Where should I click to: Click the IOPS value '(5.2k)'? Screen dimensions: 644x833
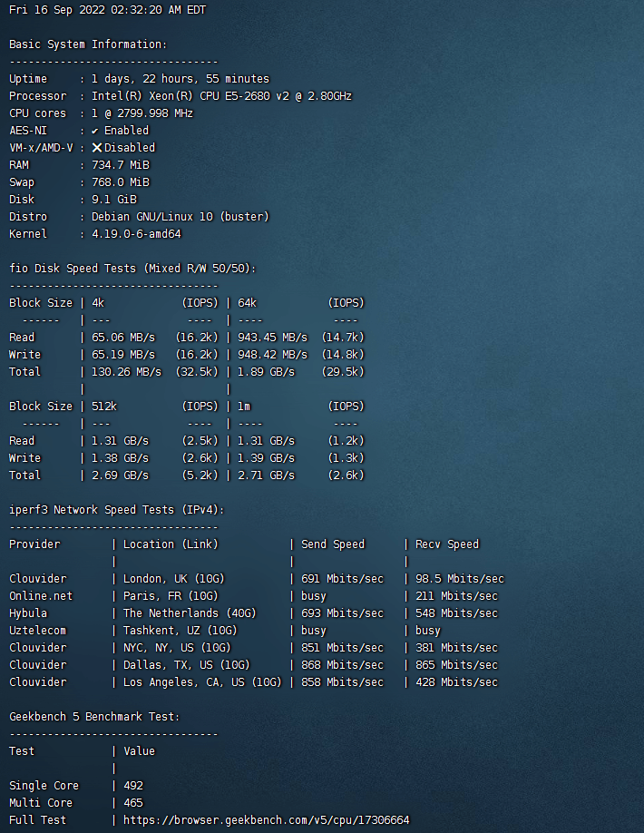click(200, 475)
